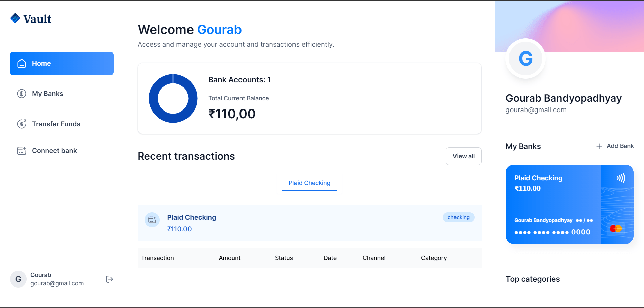Click the Connect bank card icon
This screenshot has height=308, width=644.
[22, 151]
